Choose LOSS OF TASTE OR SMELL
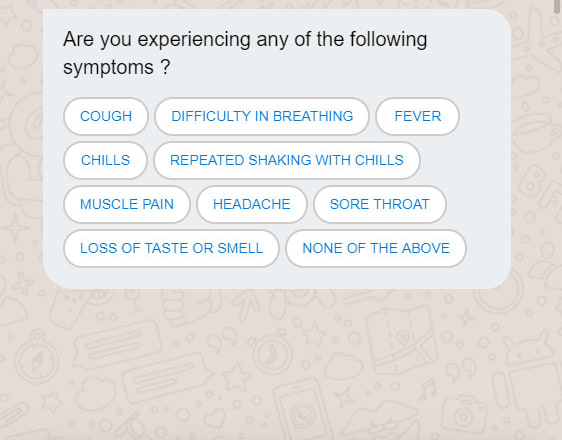The width and height of the screenshot is (562, 440). tap(171, 248)
